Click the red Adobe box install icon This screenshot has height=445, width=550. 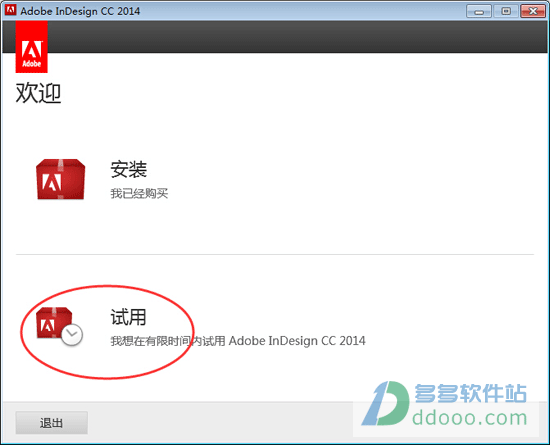tap(61, 179)
